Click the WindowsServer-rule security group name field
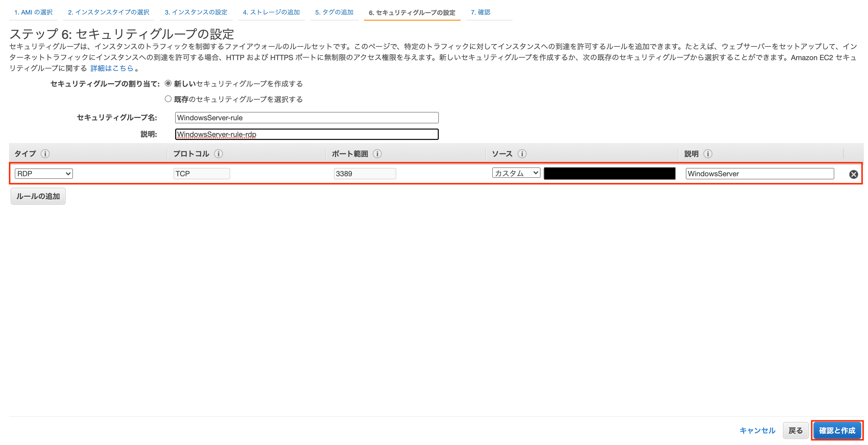Screen dimensions: 868x445 (x=306, y=118)
